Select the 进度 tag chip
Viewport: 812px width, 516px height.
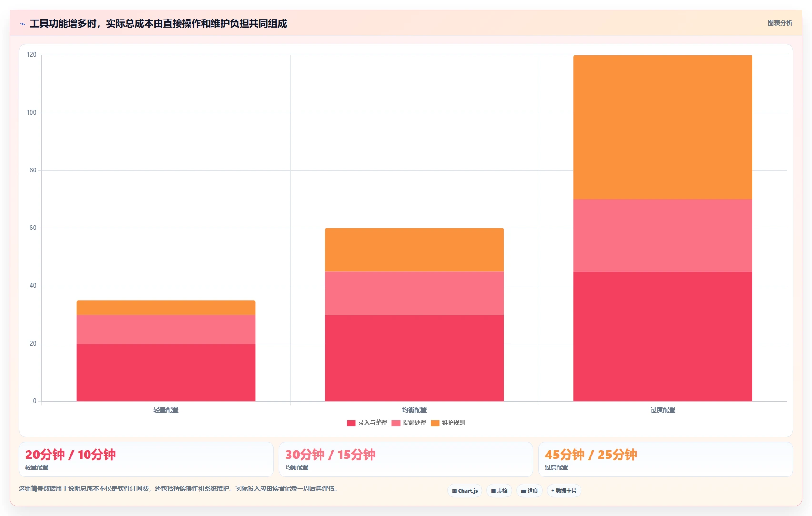[530, 491]
